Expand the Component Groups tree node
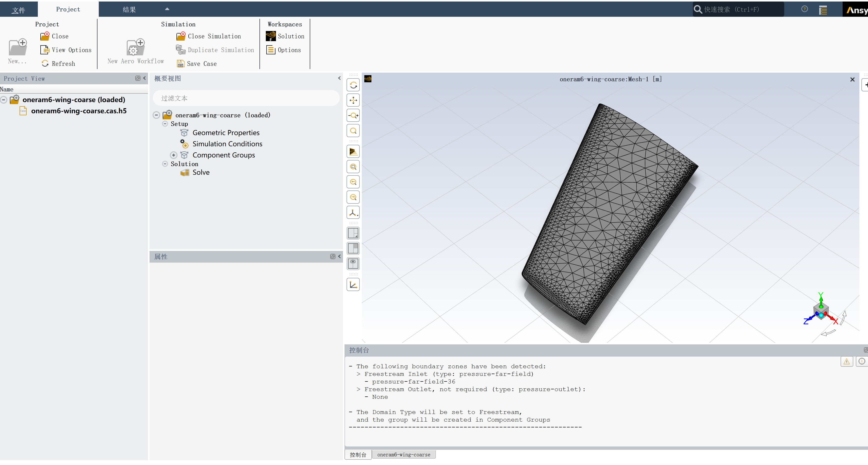The image size is (868, 465). pos(174,155)
